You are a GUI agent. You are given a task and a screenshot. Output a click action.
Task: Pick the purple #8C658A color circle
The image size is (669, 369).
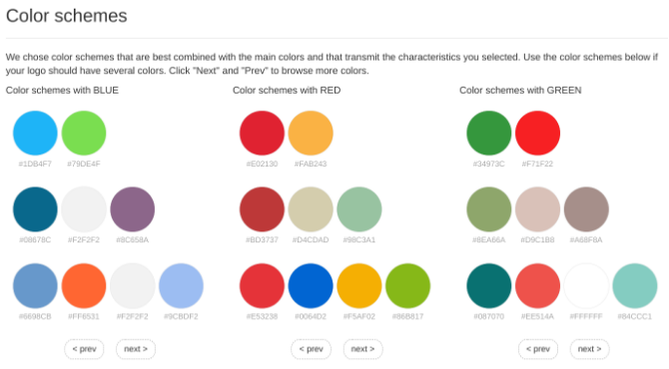(132, 209)
